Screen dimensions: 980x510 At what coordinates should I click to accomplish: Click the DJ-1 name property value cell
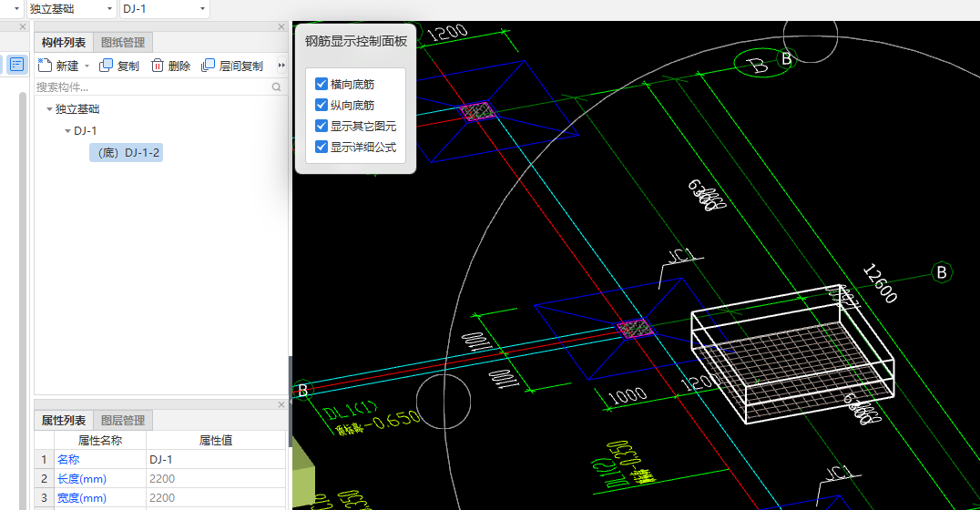tap(216, 459)
